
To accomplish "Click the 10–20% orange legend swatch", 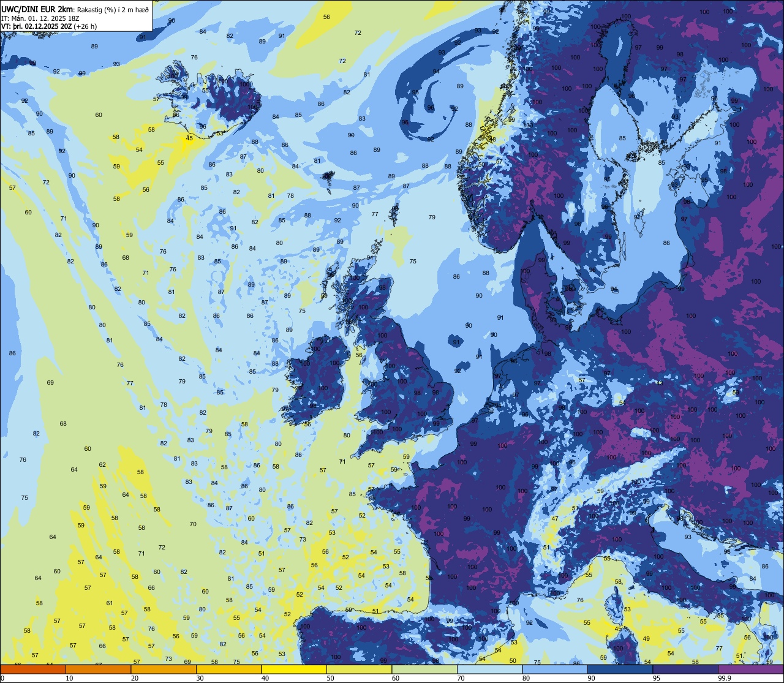I will click(x=98, y=670).
